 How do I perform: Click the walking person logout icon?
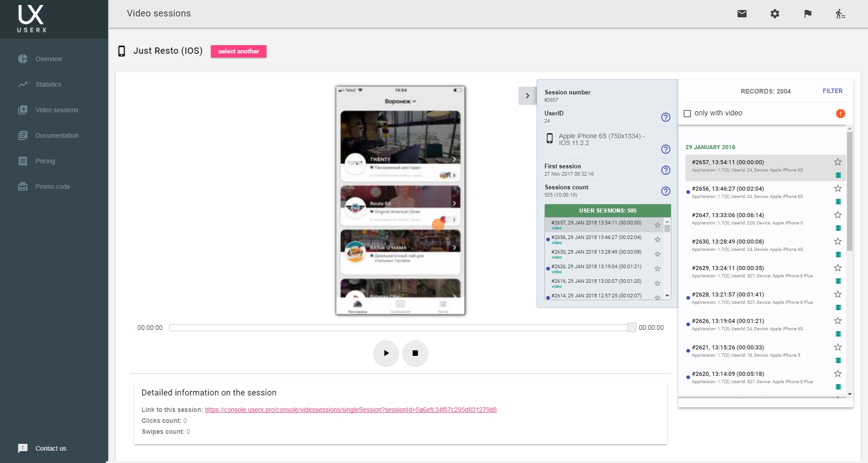tap(840, 14)
